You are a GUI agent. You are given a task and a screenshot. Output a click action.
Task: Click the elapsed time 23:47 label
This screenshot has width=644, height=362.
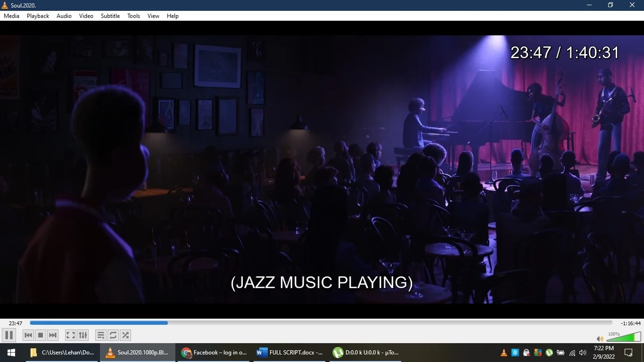pos(16,323)
